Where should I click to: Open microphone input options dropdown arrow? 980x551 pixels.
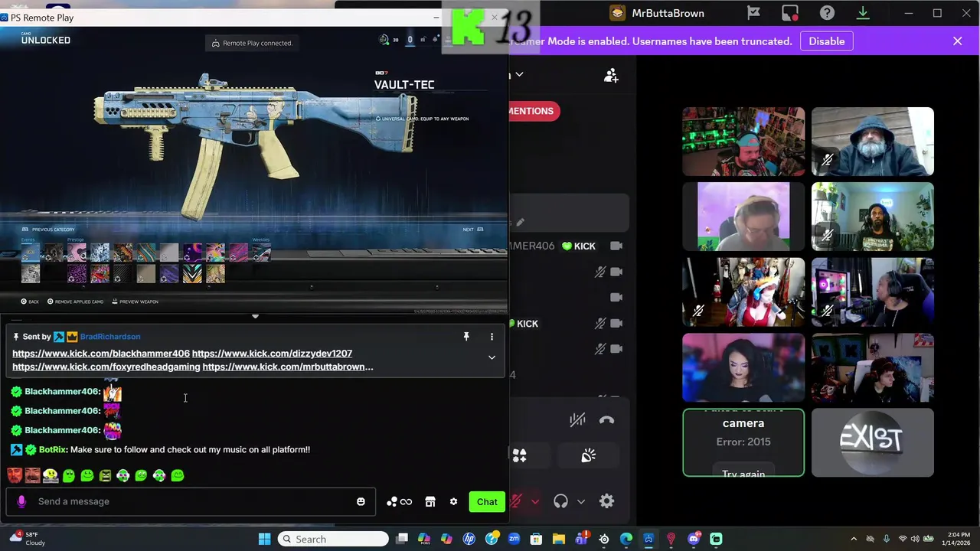534,502
